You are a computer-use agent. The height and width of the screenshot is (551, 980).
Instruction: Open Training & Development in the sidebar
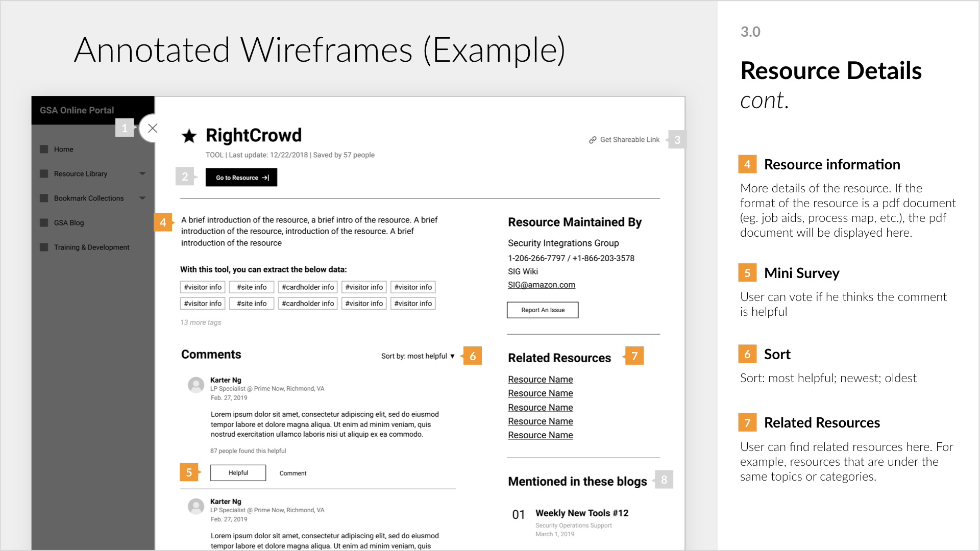[x=92, y=247]
